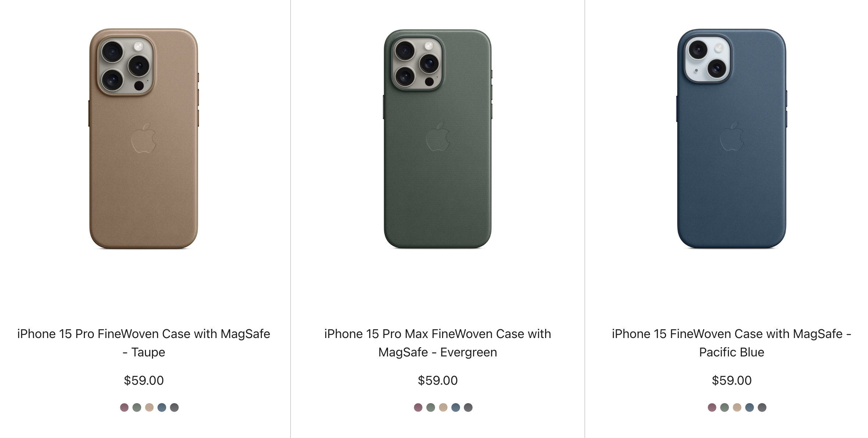Pick Mulberry swatch under iPhone 15 Pacific Blue case
The height and width of the screenshot is (438, 868).
(712, 407)
